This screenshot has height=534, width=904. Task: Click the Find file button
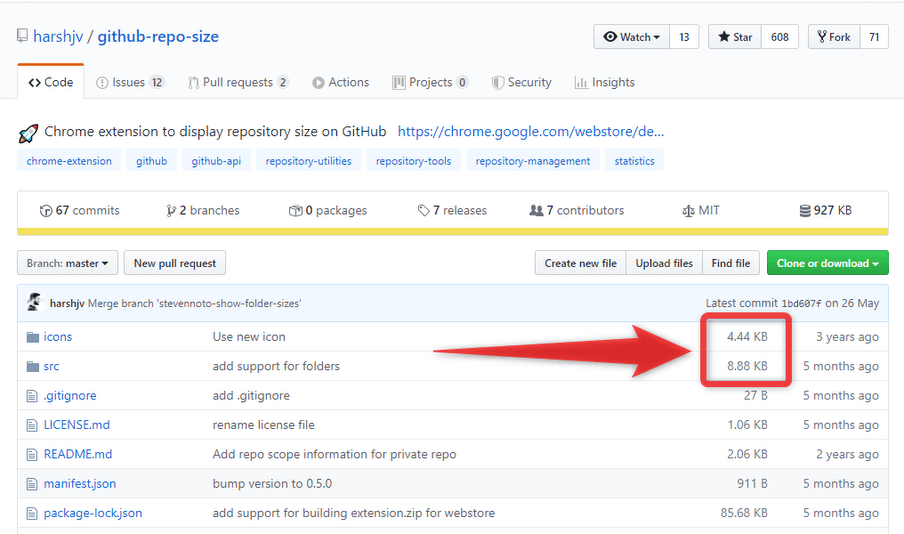point(731,263)
